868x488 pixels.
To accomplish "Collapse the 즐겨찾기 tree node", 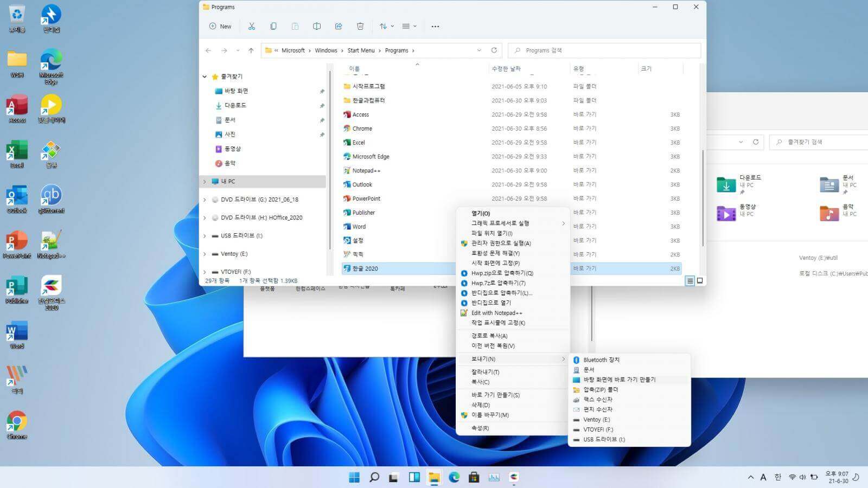I will click(205, 76).
